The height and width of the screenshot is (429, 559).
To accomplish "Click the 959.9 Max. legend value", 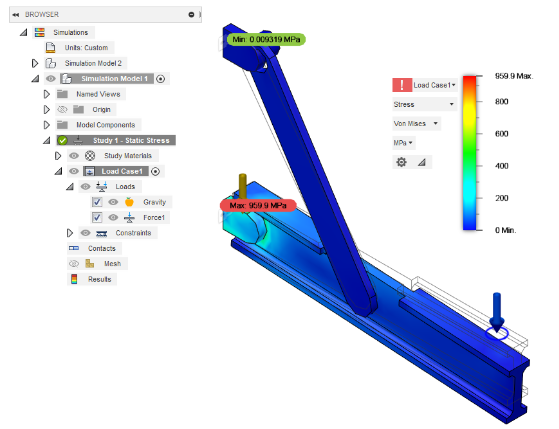I will 514,76.
